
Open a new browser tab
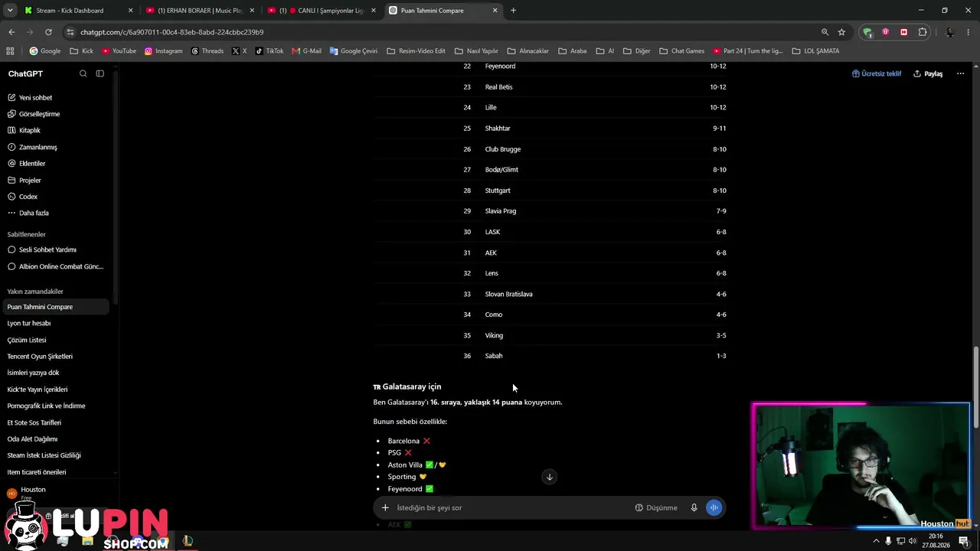click(513, 11)
